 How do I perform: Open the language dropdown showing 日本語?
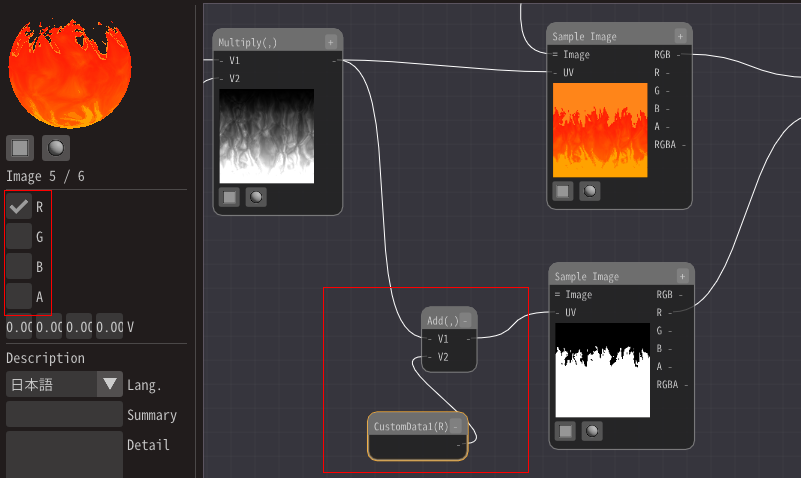pyautogui.click(x=64, y=385)
